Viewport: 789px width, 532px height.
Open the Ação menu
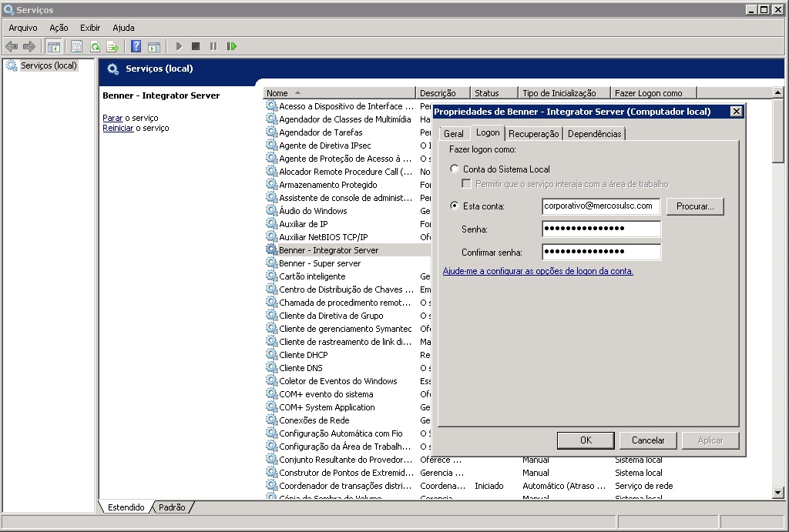[59, 28]
